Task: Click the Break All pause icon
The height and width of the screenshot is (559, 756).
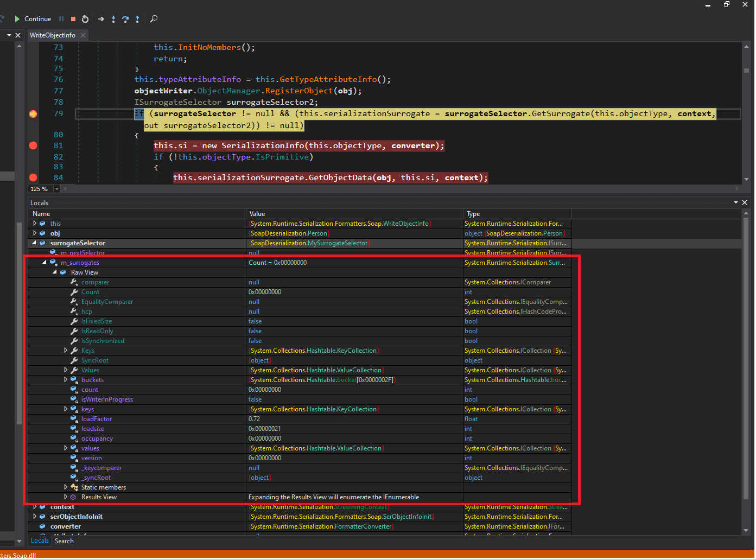Action: [61, 19]
